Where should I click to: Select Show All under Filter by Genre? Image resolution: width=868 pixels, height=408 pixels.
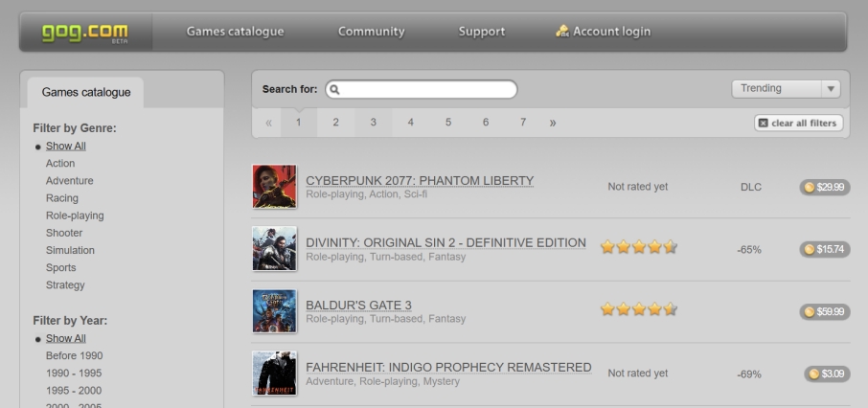pyautogui.click(x=66, y=147)
